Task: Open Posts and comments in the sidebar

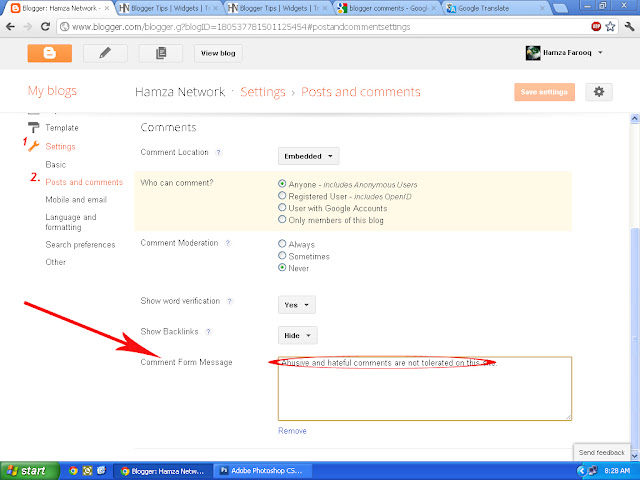Action: pyautogui.click(x=84, y=182)
